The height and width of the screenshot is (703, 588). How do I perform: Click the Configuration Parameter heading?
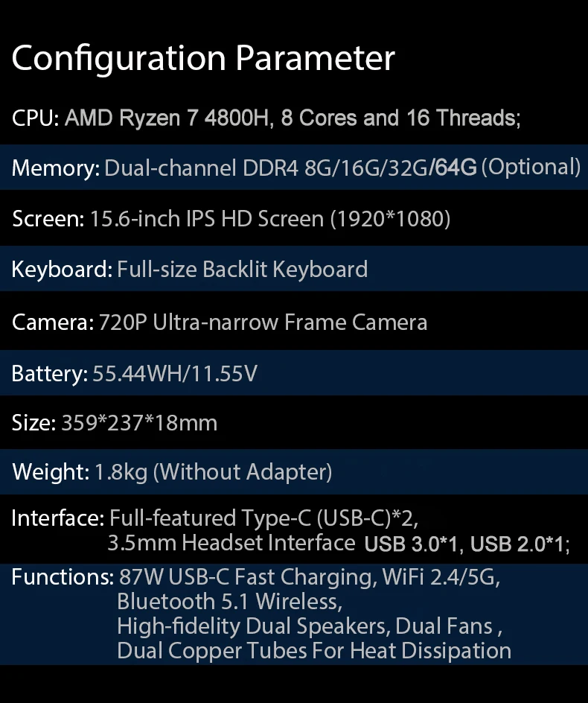[203, 58]
